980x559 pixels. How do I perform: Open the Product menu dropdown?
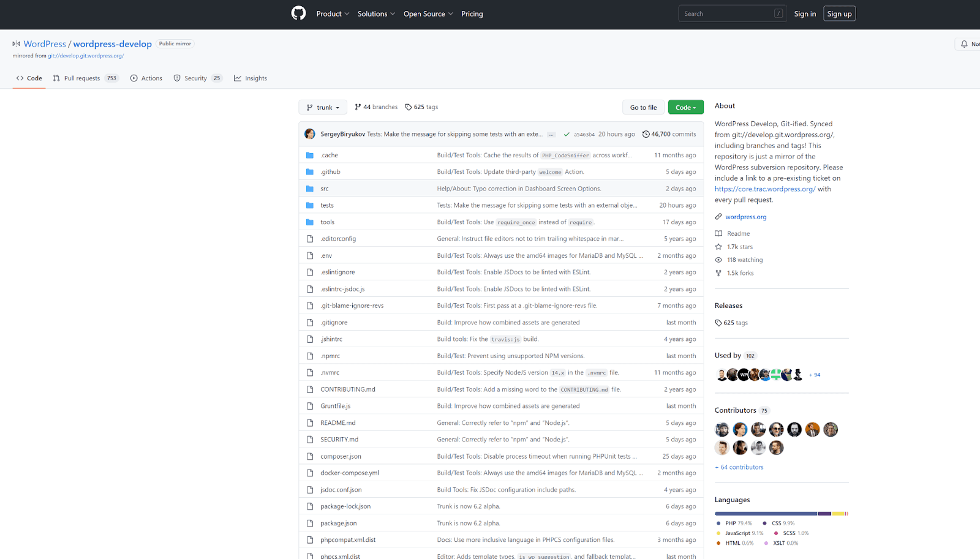[333, 13]
